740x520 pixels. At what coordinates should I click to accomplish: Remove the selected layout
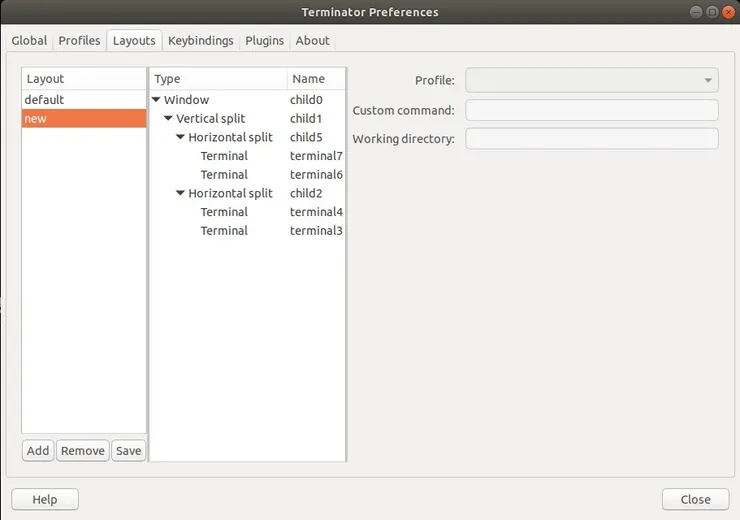[x=82, y=451]
